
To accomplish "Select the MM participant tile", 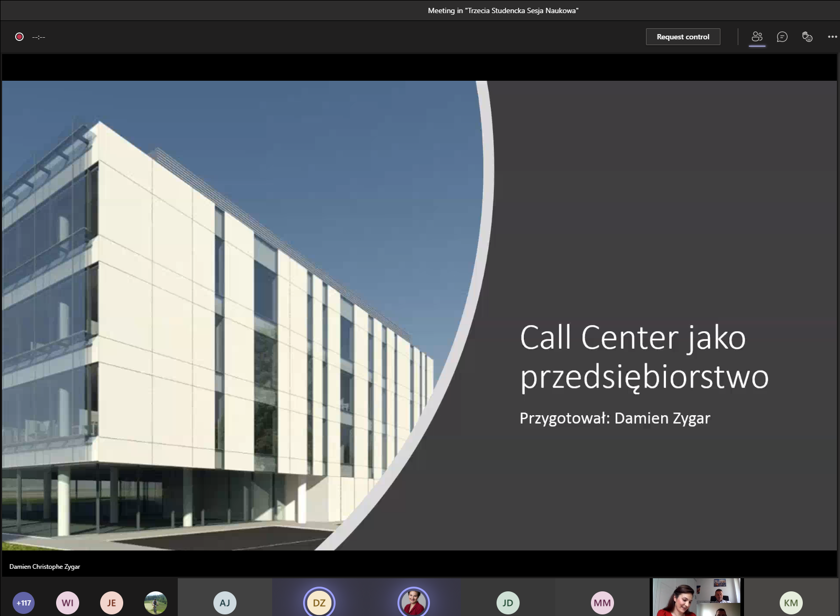I will (x=602, y=598).
